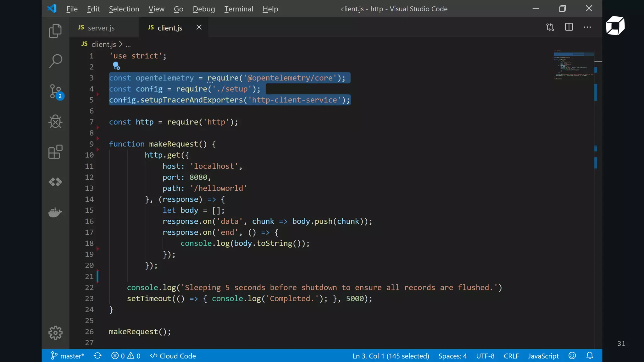
Task: Open the Edit menu
Action: 93,9
